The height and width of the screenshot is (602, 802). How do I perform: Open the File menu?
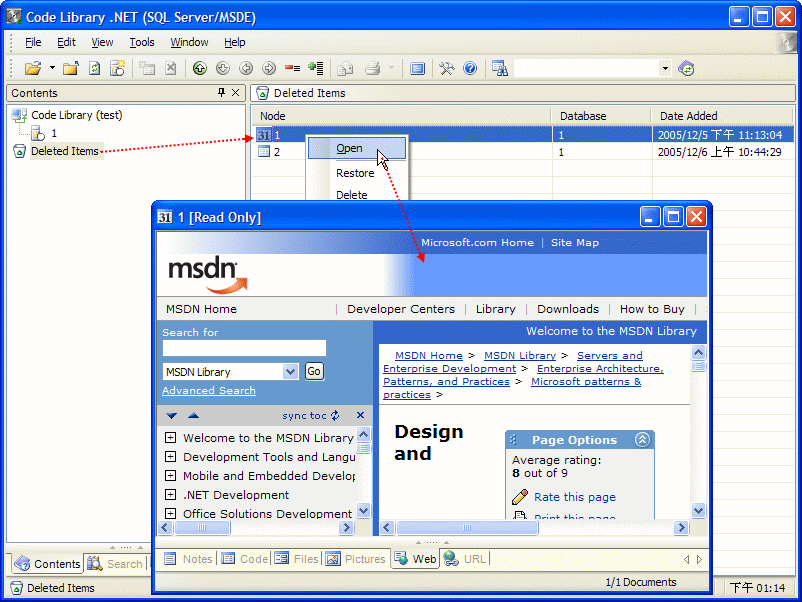(x=33, y=42)
